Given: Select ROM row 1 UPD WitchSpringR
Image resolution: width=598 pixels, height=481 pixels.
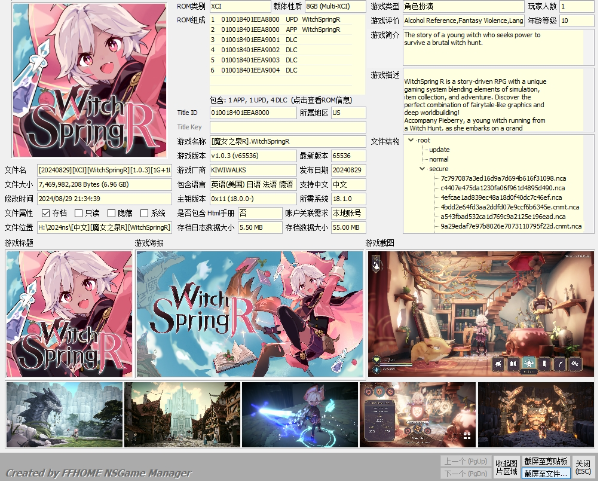Looking at the screenshot, I should (281, 19).
